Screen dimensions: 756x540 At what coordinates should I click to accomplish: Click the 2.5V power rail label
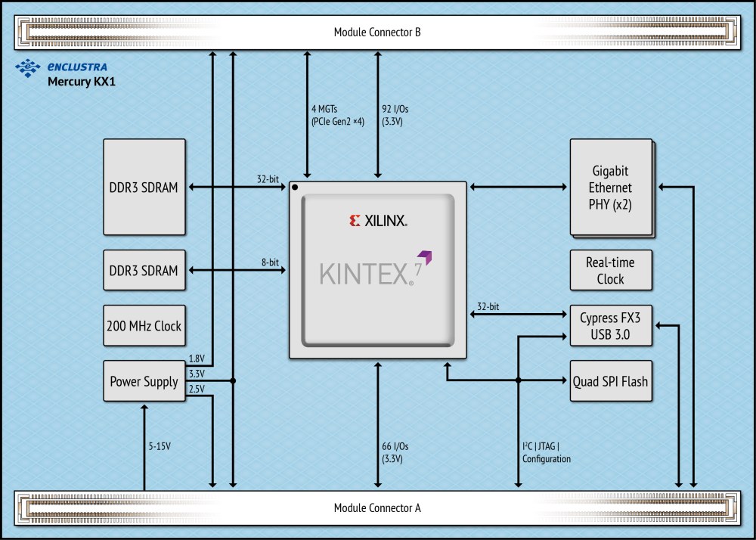pos(197,389)
